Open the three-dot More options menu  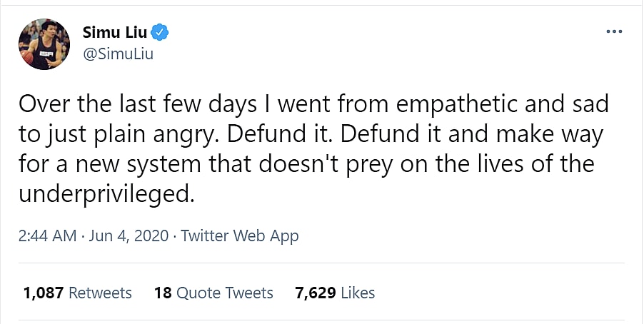pos(613,32)
